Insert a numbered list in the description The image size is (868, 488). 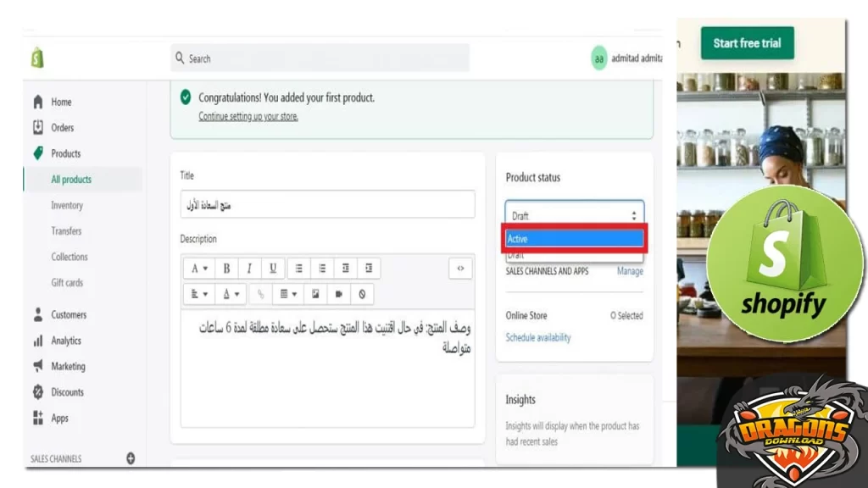tap(321, 269)
